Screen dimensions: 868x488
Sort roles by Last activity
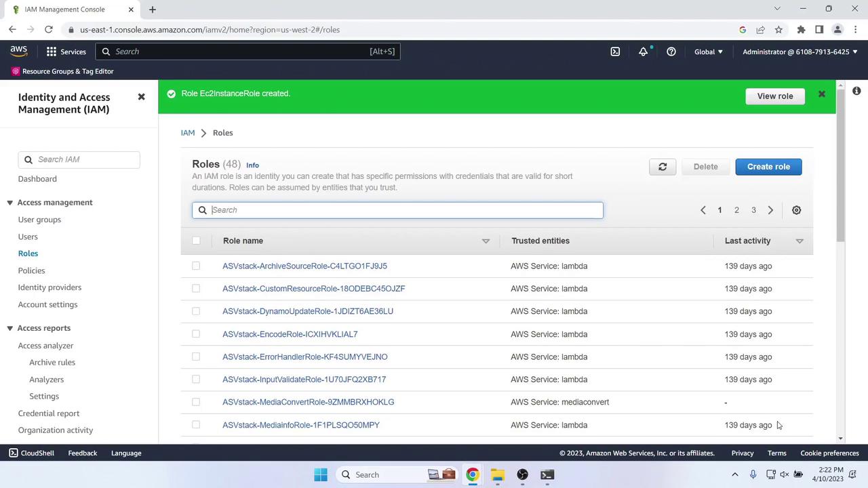pyautogui.click(x=800, y=241)
